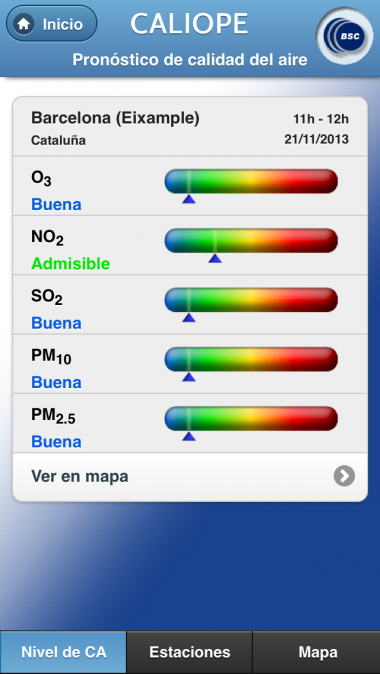Tap the CALIOPE title in header
The height and width of the screenshot is (674, 380).
point(190,24)
